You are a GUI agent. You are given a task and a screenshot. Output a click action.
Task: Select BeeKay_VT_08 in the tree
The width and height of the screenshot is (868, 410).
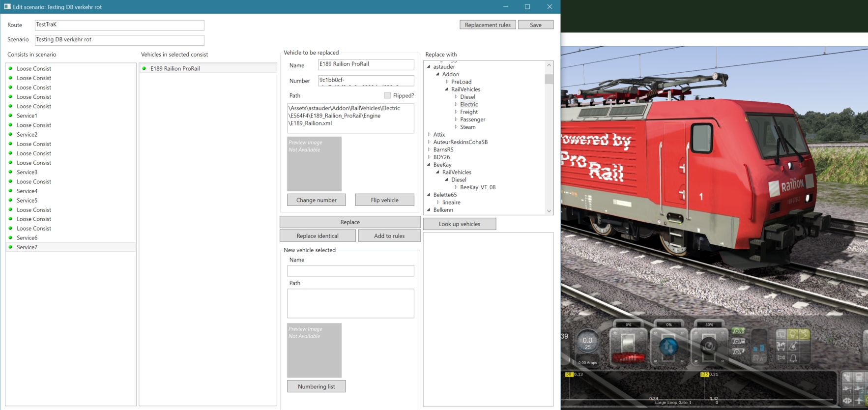click(x=478, y=187)
